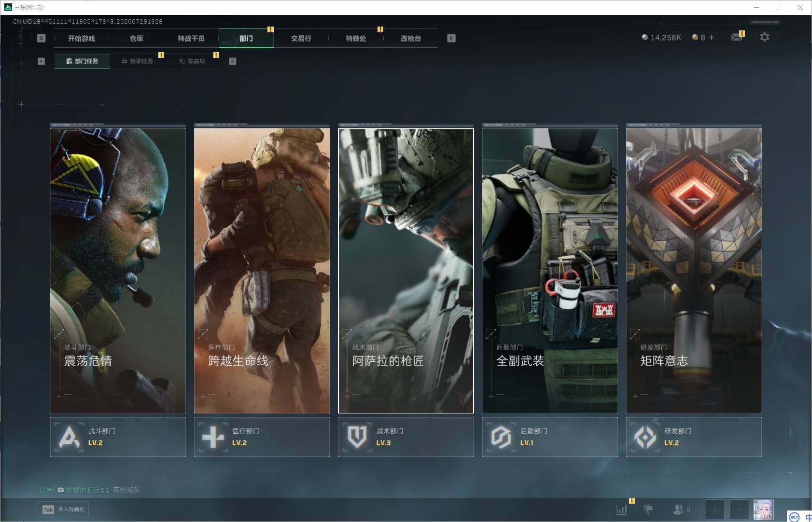Click the iFLY input method icon
Image resolution: width=812 pixels, height=522 pixels.
pyautogui.click(x=794, y=517)
